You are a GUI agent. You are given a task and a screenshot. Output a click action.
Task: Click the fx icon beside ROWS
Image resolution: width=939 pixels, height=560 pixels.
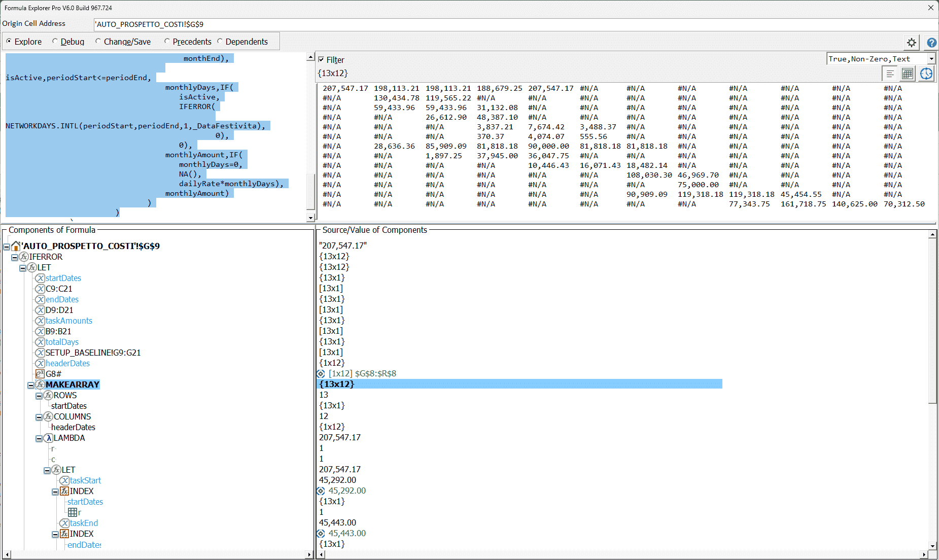[x=48, y=395]
